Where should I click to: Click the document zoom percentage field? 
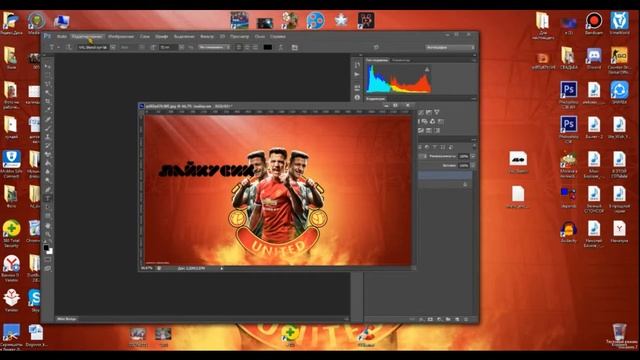(x=147, y=268)
